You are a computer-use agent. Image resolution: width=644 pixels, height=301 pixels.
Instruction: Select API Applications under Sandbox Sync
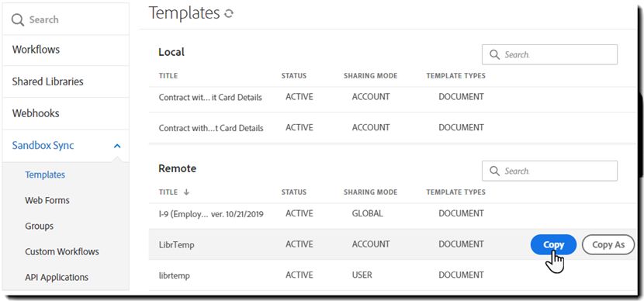coord(57,277)
